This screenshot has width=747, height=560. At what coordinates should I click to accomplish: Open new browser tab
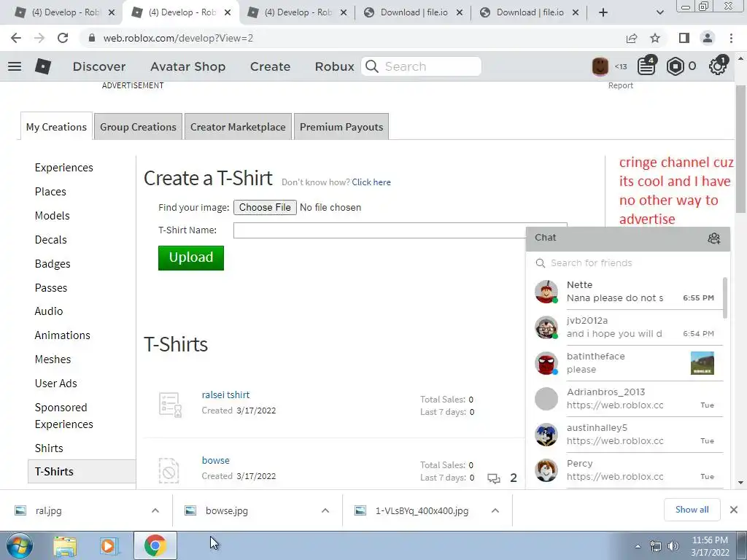[x=603, y=12]
